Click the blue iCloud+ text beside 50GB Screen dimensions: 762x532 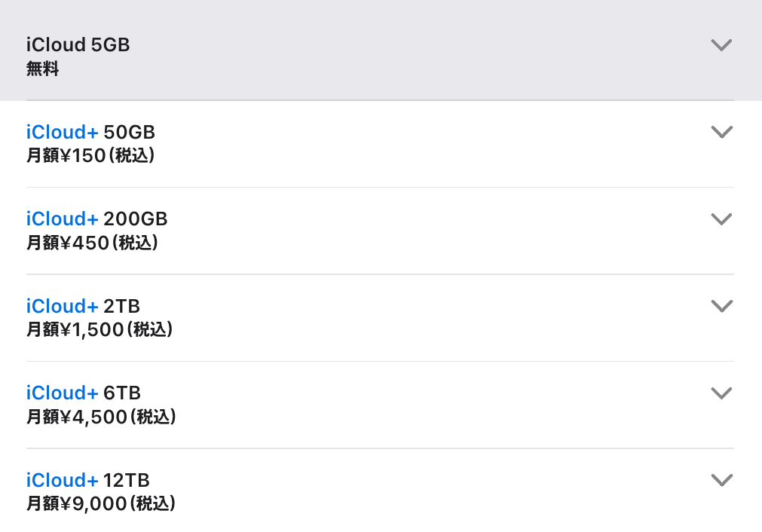click(62, 133)
